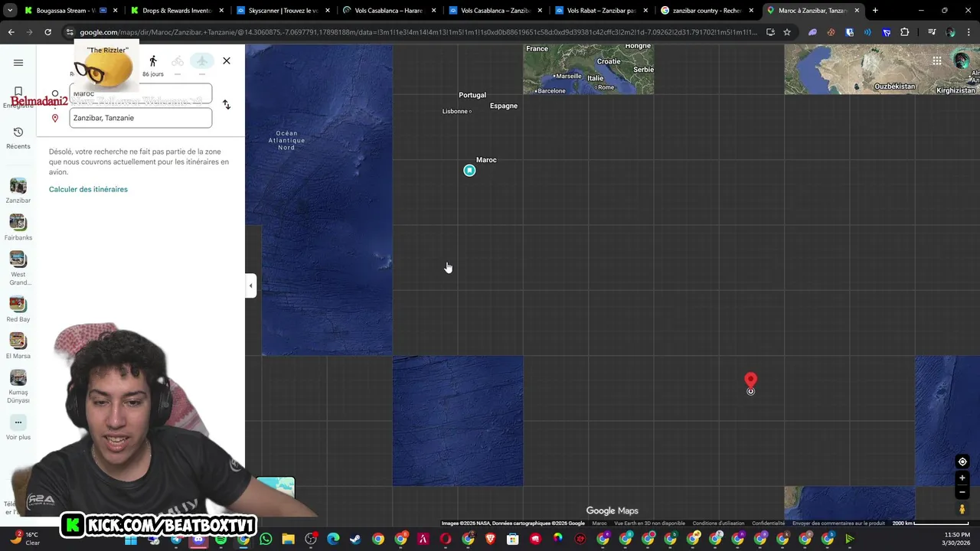Open the Google Maps hamburger menu

click(x=18, y=63)
